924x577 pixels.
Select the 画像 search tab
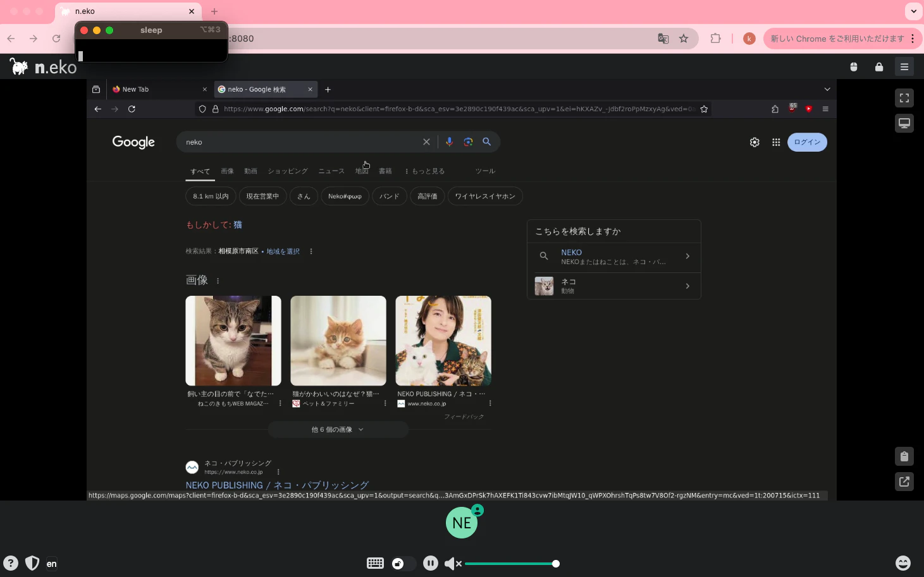[x=227, y=171]
